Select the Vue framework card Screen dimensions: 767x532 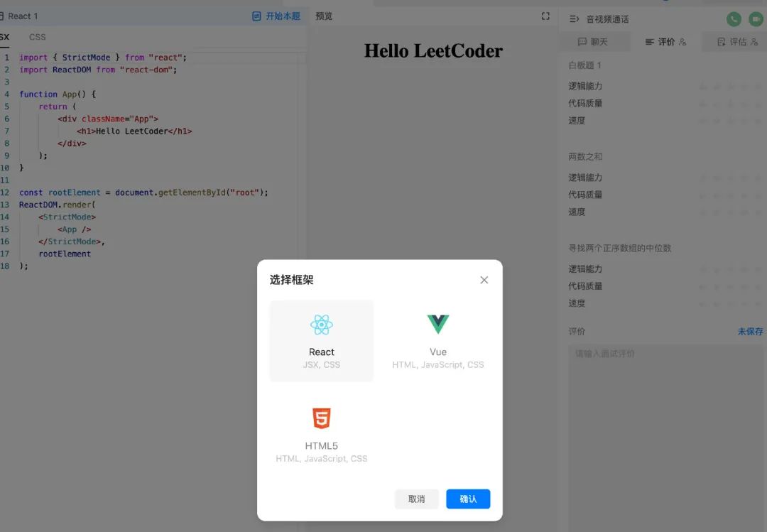437,341
